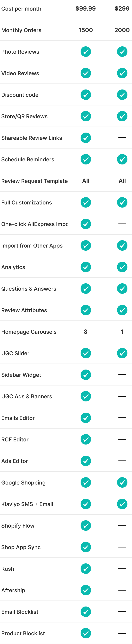
Task: Click One-click AliExpress Import dash in $299 column
Action: [122, 224]
